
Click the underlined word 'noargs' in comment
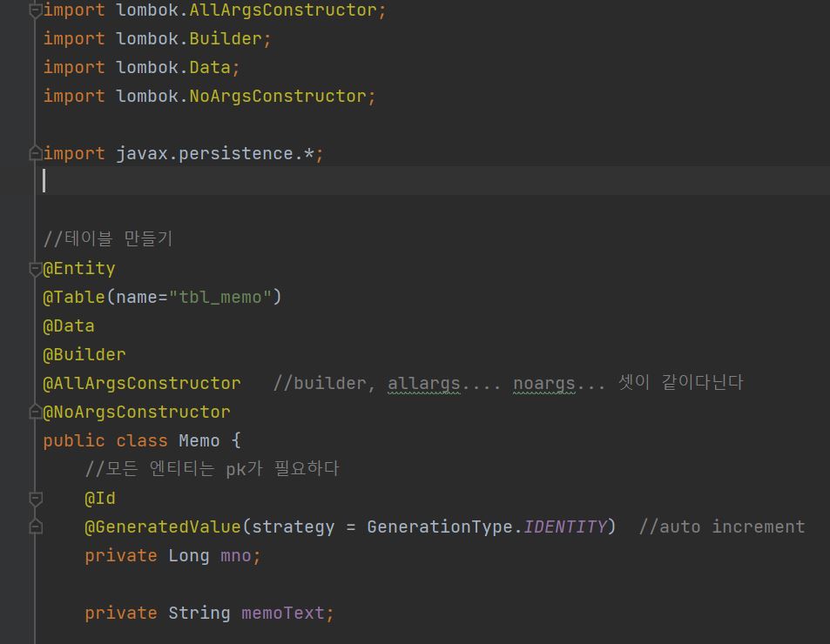coord(544,383)
